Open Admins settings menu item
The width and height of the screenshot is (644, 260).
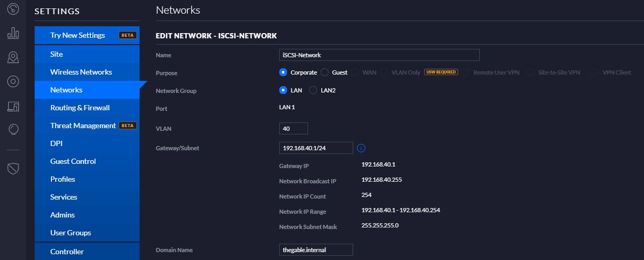coord(87,215)
